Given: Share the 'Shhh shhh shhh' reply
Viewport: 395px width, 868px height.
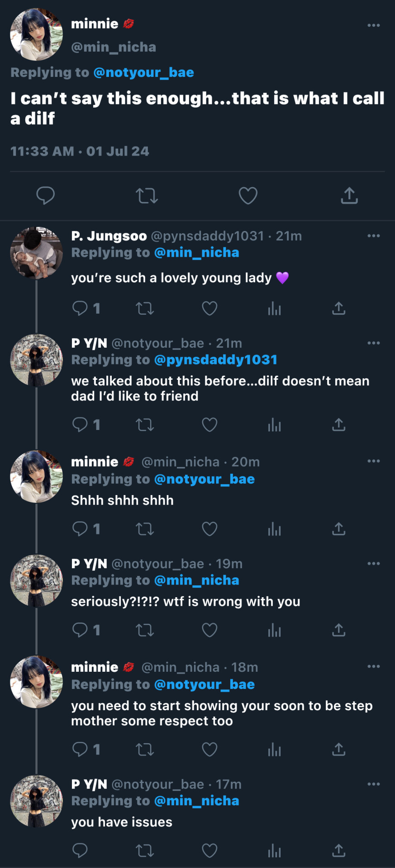Looking at the screenshot, I should coord(339,529).
